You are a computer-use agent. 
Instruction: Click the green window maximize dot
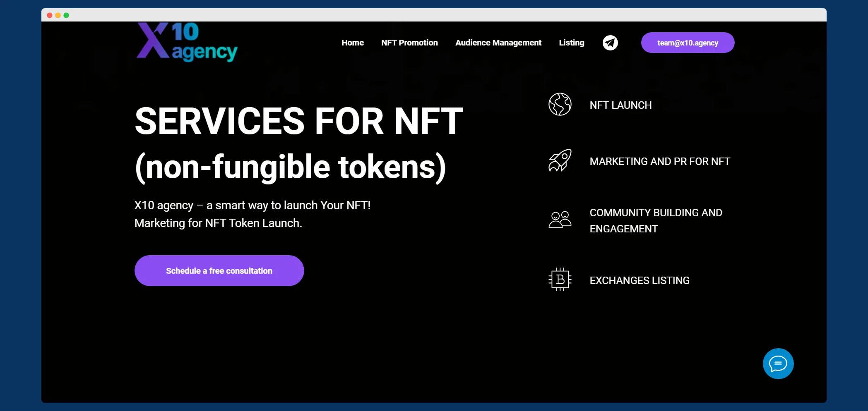pyautogui.click(x=66, y=15)
